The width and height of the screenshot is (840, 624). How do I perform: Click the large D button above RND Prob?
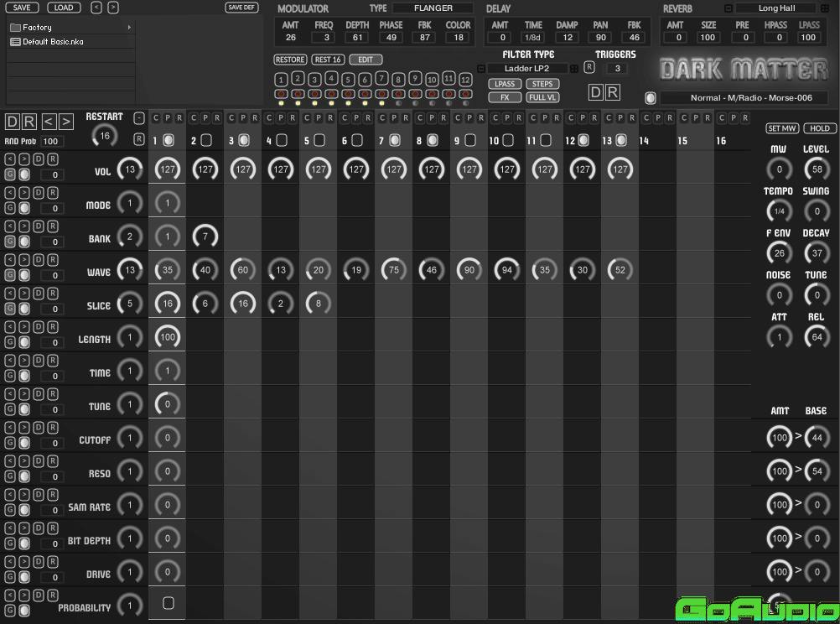pos(13,122)
